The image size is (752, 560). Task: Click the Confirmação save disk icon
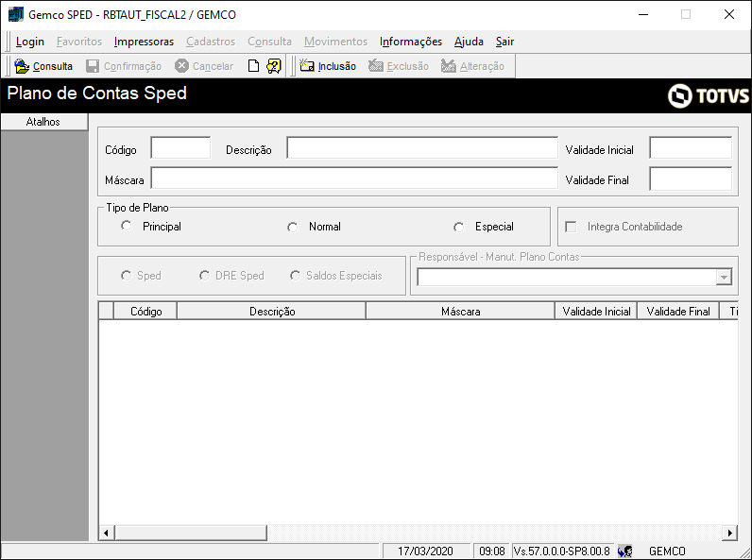tap(93, 66)
